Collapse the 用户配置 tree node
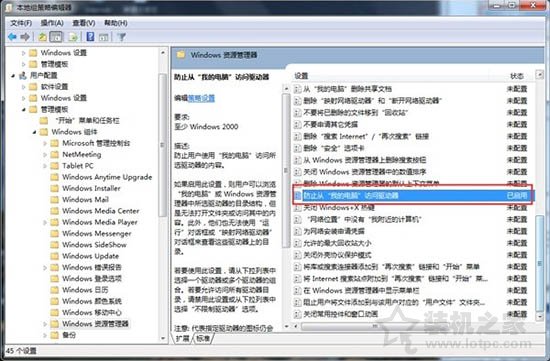This screenshot has height=361, width=550. tap(13, 75)
